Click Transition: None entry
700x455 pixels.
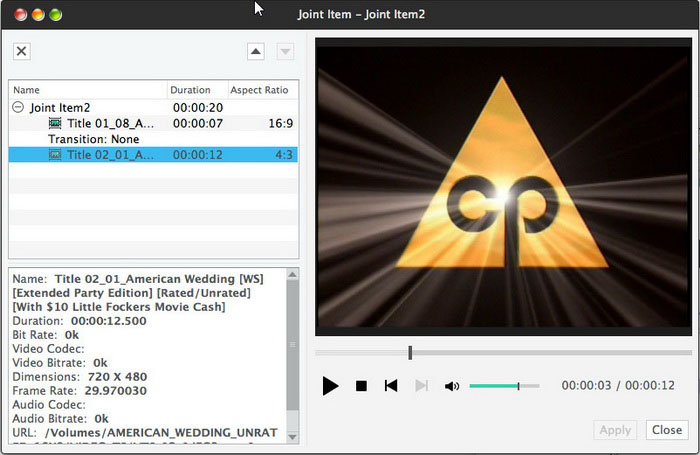point(93,139)
